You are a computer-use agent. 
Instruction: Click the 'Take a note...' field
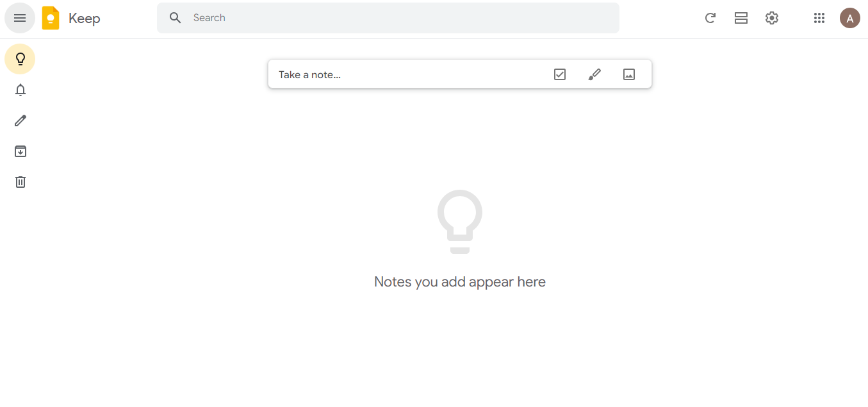coord(384,74)
